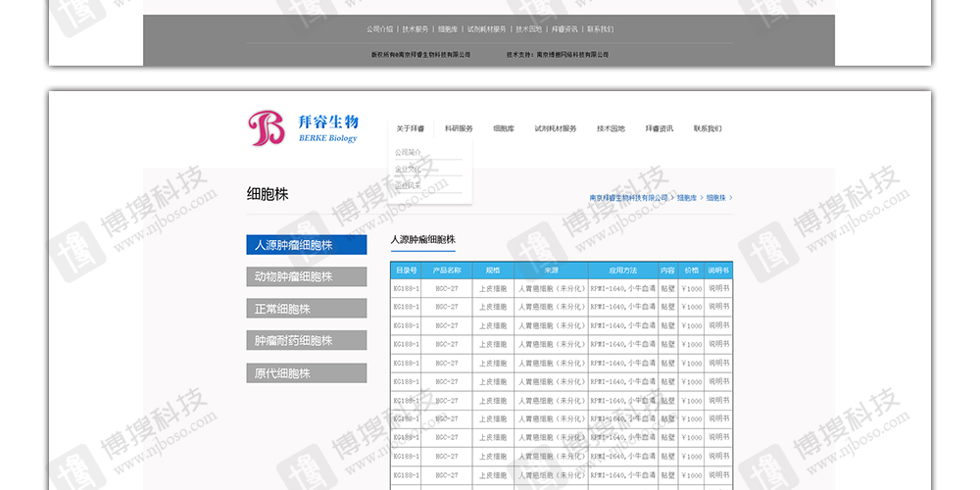Open the 关于拜睿 navigation menu
980x490 pixels.
[x=411, y=128]
